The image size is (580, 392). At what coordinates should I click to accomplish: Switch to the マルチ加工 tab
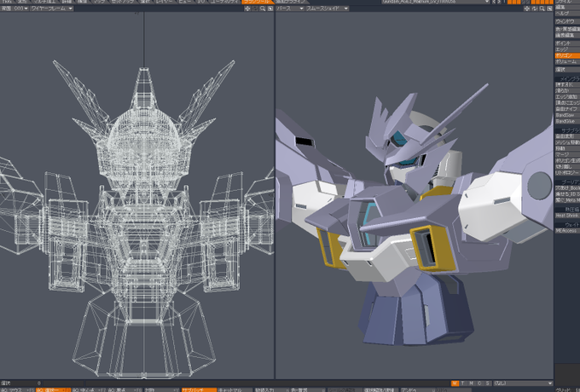coord(44,2)
